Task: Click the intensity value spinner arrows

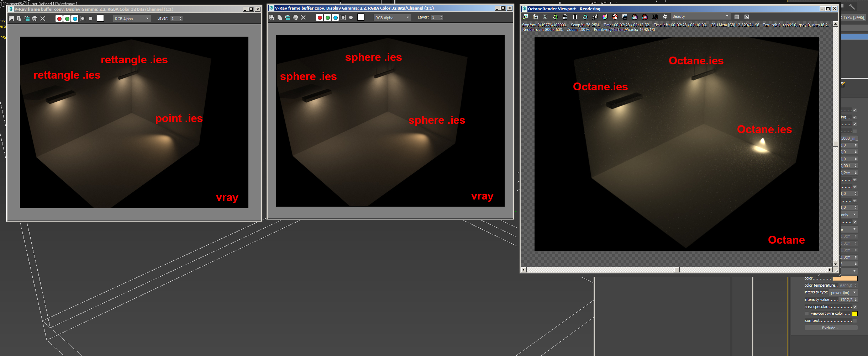Action: point(856,300)
